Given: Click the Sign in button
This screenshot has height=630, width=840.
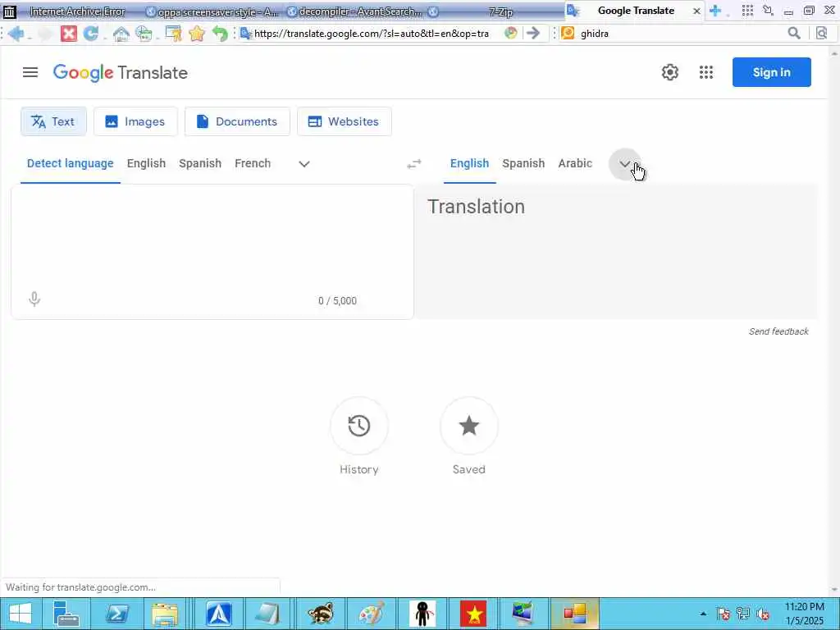Looking at the screenshot, I should click(771, 72).
